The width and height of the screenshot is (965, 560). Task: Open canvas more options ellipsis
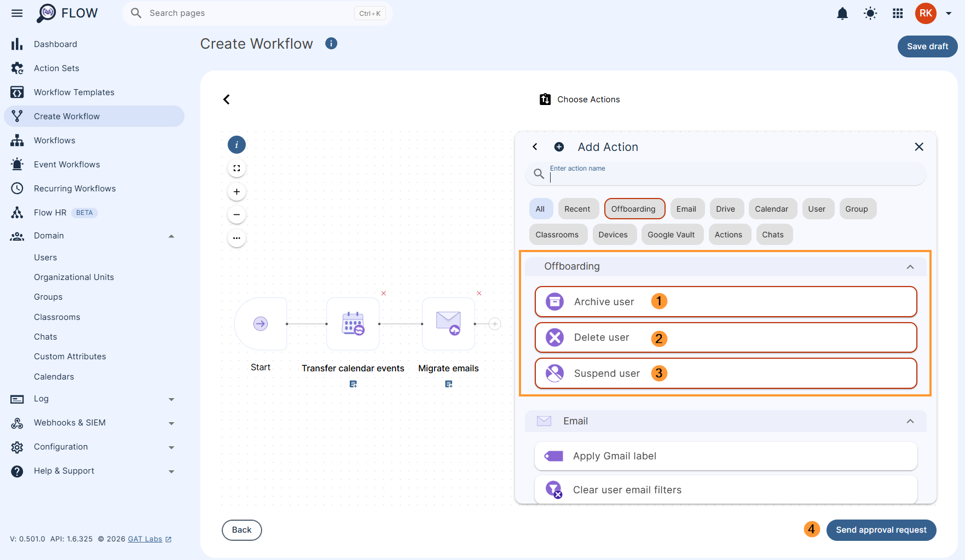tap(236, 238)
